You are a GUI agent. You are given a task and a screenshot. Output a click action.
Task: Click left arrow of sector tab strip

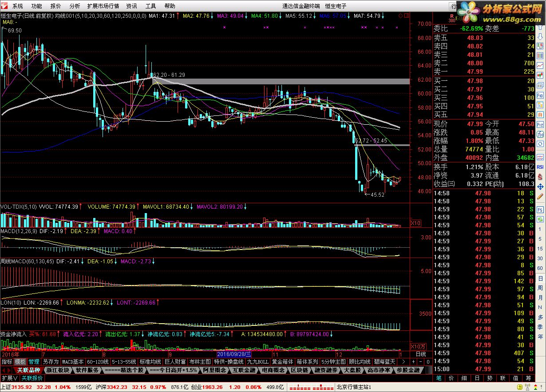(4, 370)
